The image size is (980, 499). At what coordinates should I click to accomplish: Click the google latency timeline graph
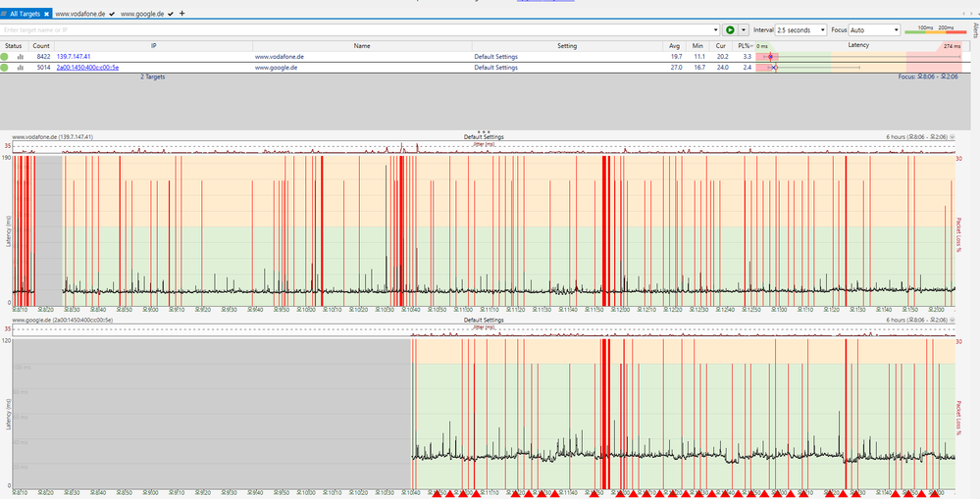[484, 414]
